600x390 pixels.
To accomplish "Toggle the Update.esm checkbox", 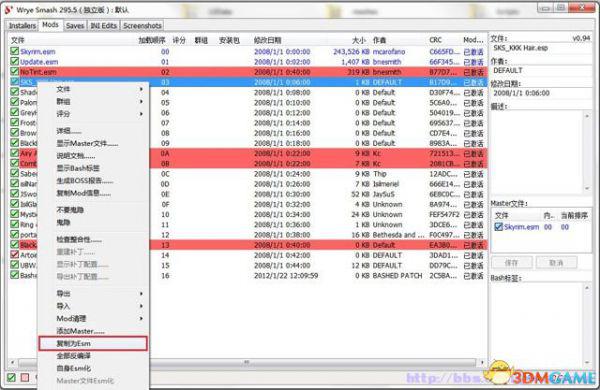I will click(x=15, y=61).
